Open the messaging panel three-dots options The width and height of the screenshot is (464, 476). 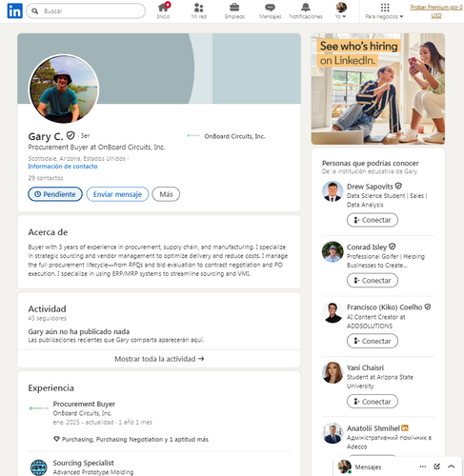click(422, 466)
